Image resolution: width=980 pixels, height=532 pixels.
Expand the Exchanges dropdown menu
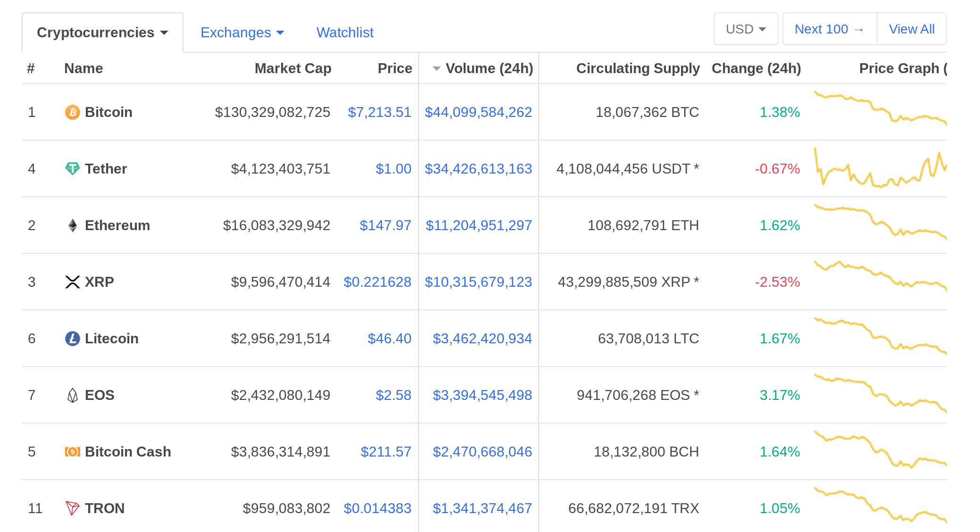[x=242, y=33]
